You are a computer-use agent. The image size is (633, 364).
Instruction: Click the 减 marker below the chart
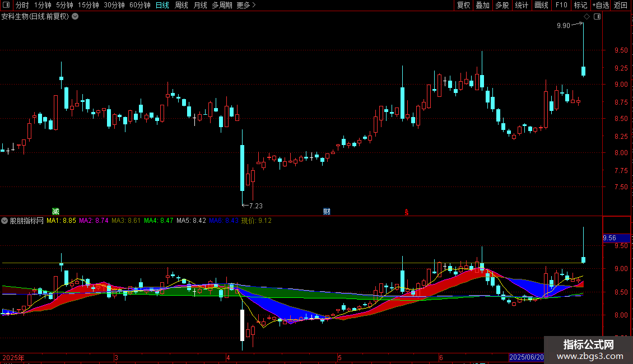coord(55,212)
